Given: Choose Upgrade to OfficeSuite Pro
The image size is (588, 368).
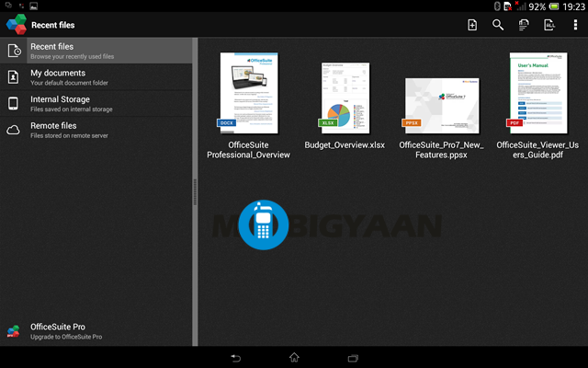Looking at the screenshot, I should tap(96, 331).
